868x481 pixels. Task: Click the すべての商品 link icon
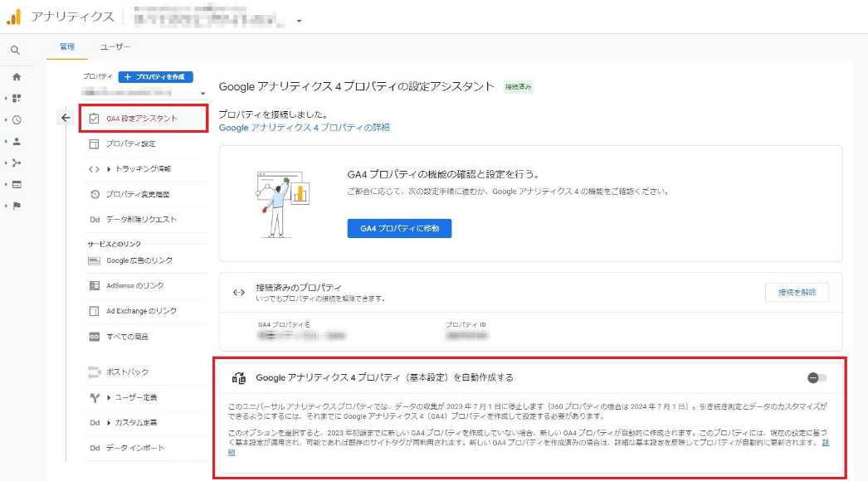pos(94,337)
